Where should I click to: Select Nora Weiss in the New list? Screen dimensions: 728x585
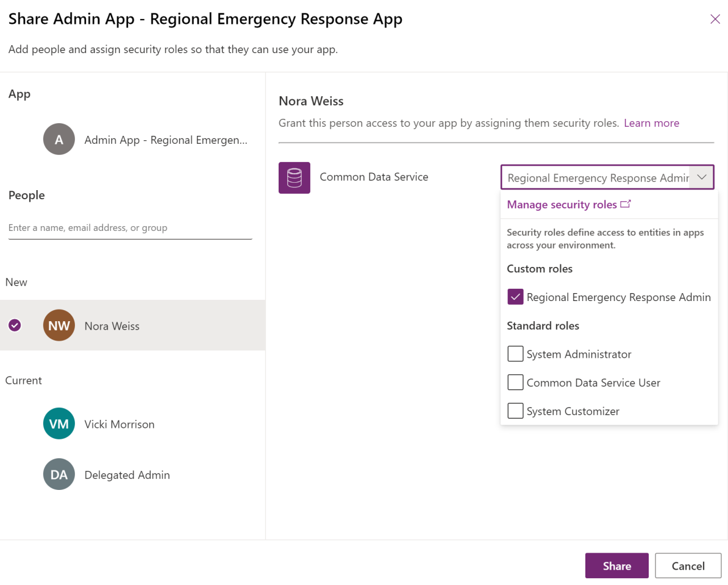(x=133, y=325)
